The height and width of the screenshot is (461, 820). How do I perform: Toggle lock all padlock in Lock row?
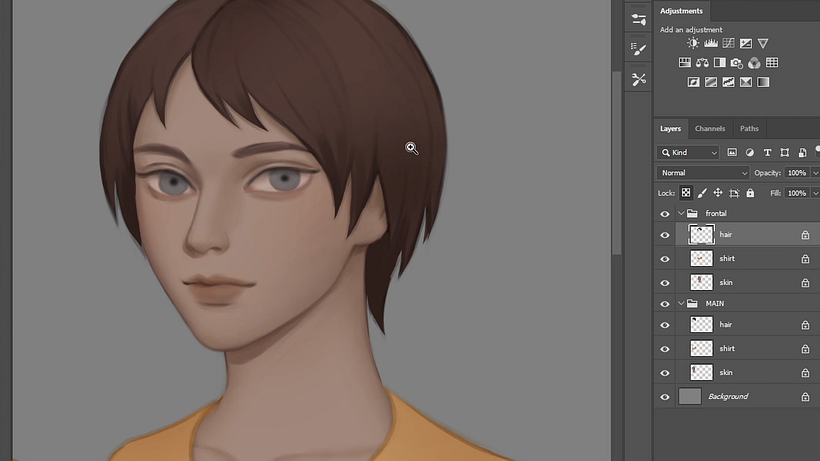click(x=750, y=193)
